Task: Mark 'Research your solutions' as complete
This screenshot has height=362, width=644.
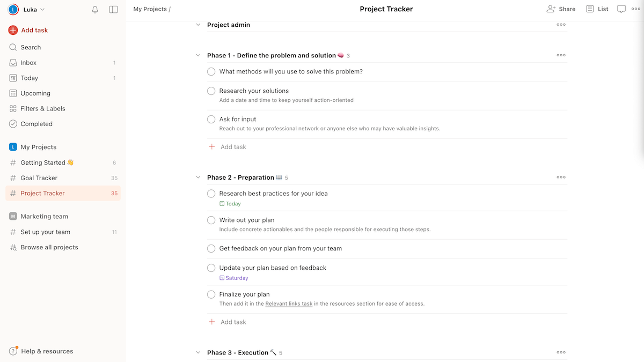Action: [x=211, y=91]
